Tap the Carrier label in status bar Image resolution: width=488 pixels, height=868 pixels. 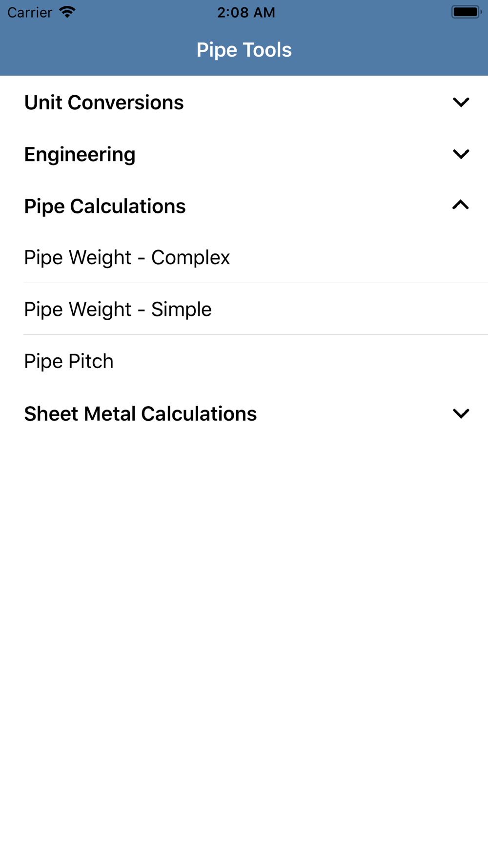30,12
